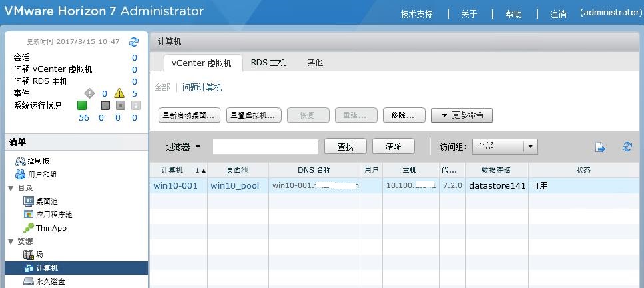The height and width of the screenshot is (288, 644).
Task: Click the 7.2.0 agent version cell
Action: tap(452, 185)
